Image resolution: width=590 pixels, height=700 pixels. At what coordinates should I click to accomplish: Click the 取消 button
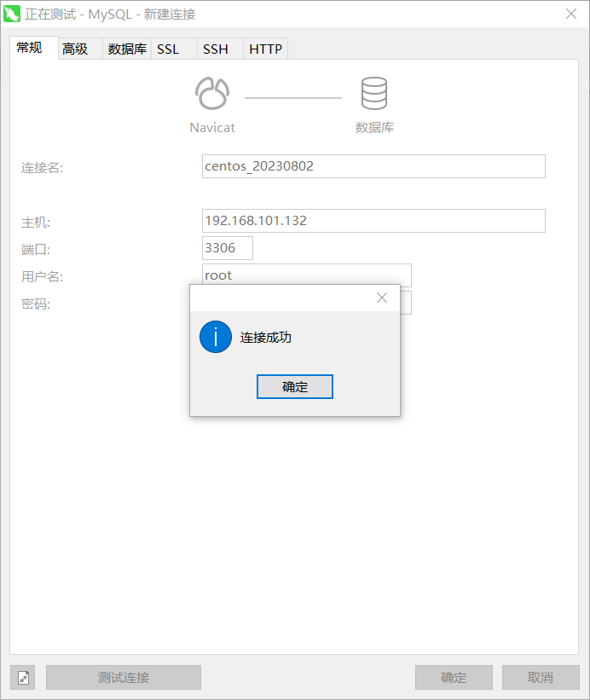coord(541,677)
